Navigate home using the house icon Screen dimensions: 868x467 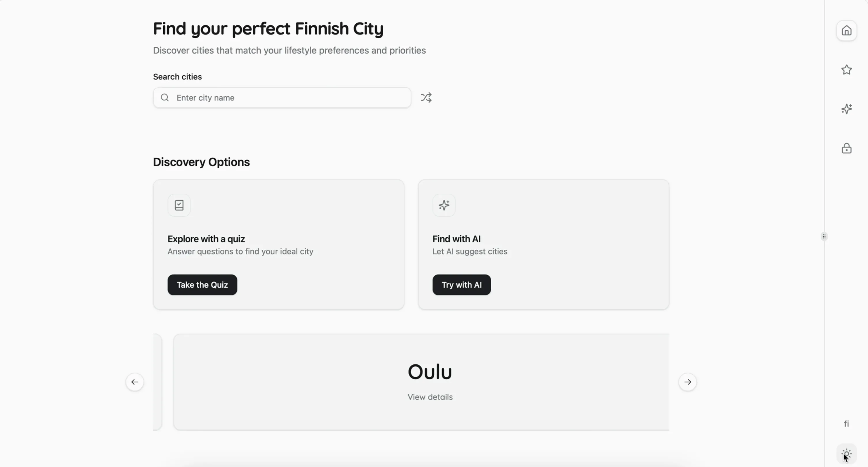tap(847, 30)
